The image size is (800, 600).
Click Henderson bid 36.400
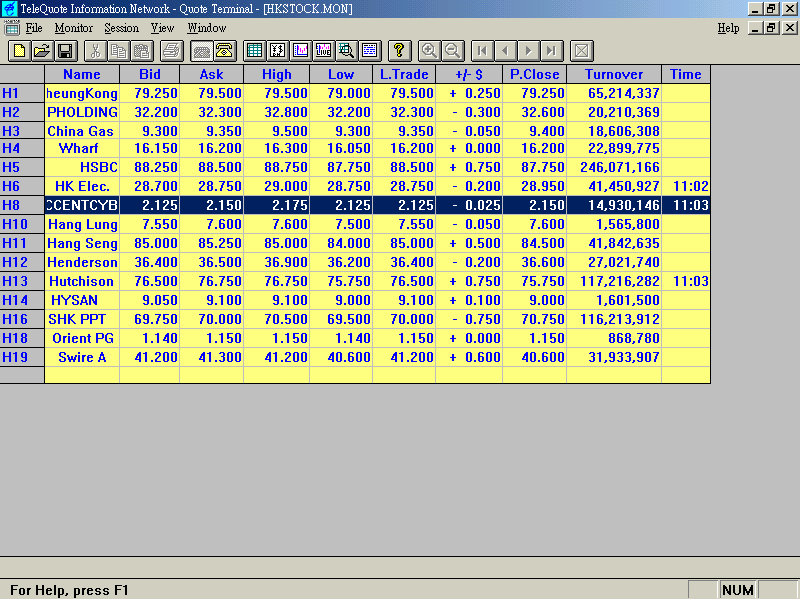coord(150,262)
